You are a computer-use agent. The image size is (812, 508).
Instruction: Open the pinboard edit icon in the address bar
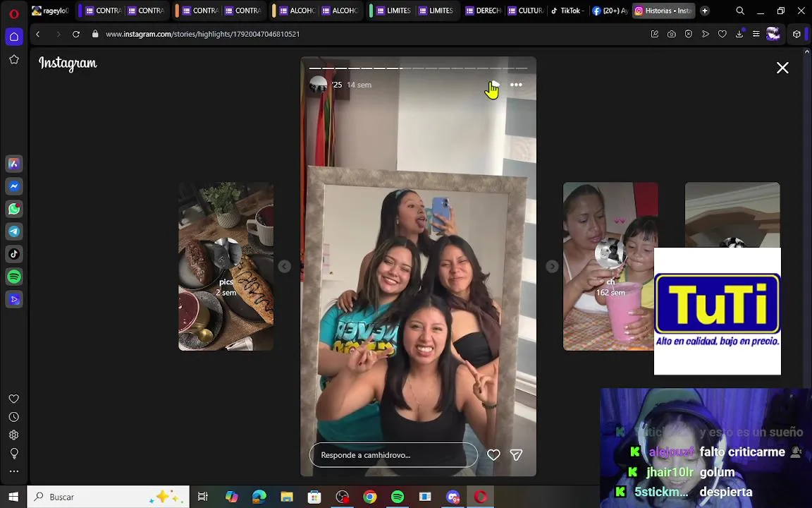tap(655, 34)
